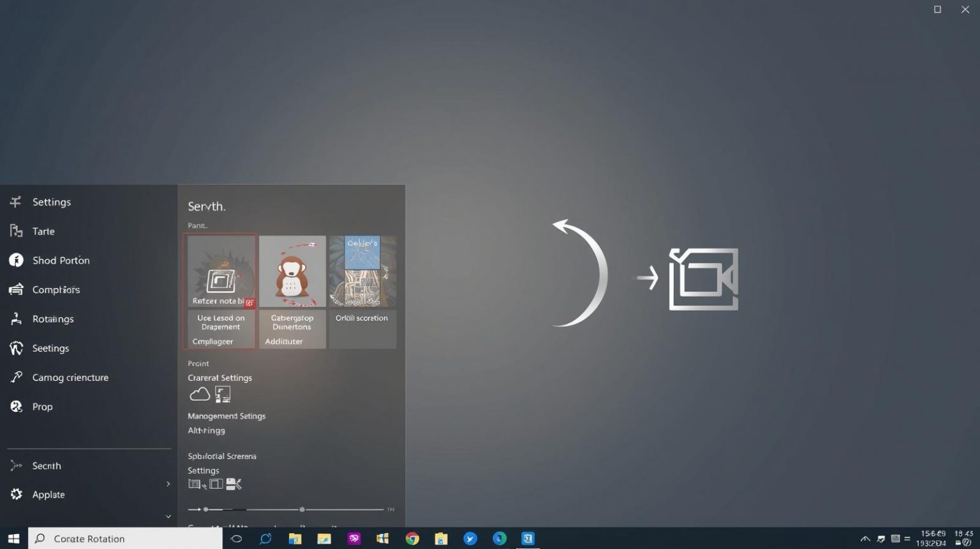Open the Settings gear icon in the sidebar

click(x=15, y=202)
